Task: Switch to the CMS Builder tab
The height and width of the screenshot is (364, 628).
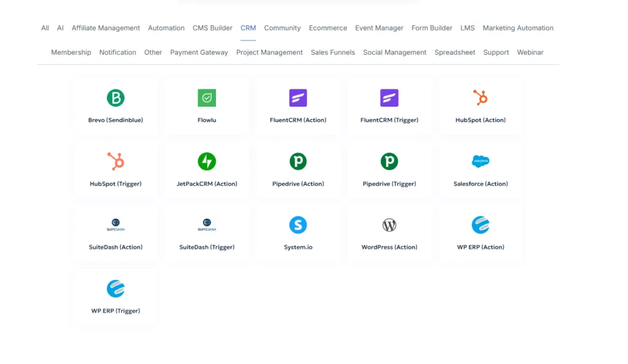Action: click(x=212, y=28)
